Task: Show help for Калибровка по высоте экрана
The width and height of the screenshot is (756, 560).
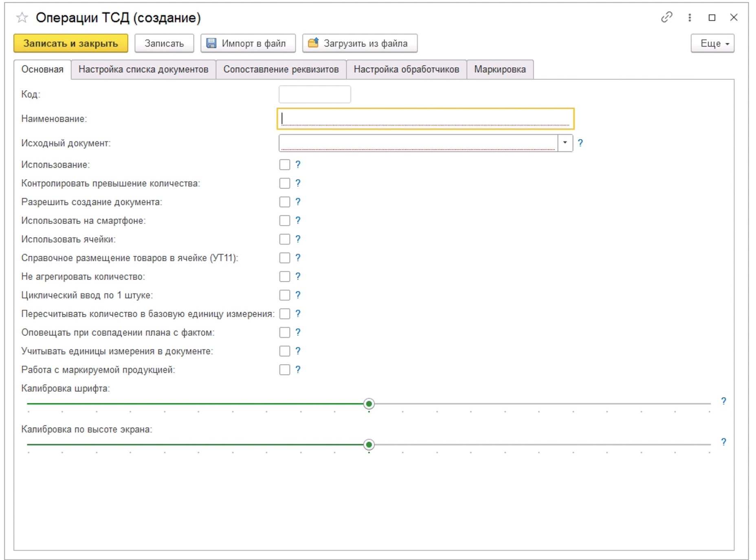Action: [723, 442]
